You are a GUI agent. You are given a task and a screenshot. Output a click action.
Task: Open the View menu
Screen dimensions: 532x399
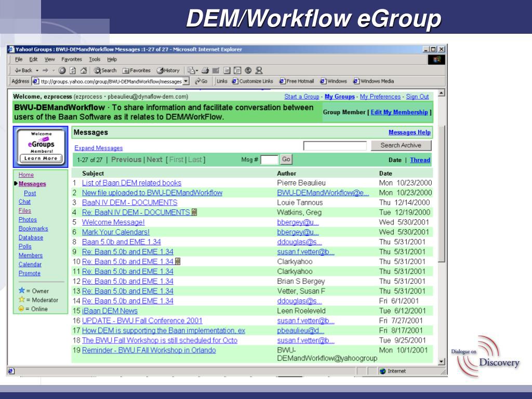pyautogui.click(x=49, y=59)
